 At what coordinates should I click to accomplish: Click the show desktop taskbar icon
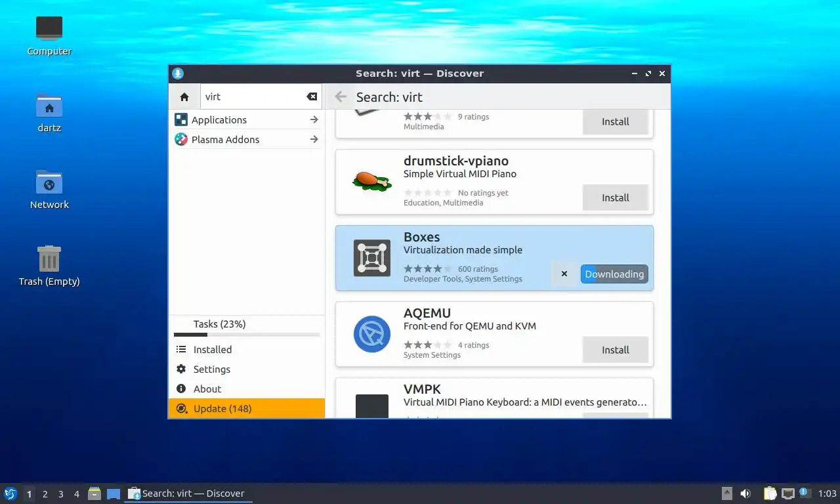114,493
